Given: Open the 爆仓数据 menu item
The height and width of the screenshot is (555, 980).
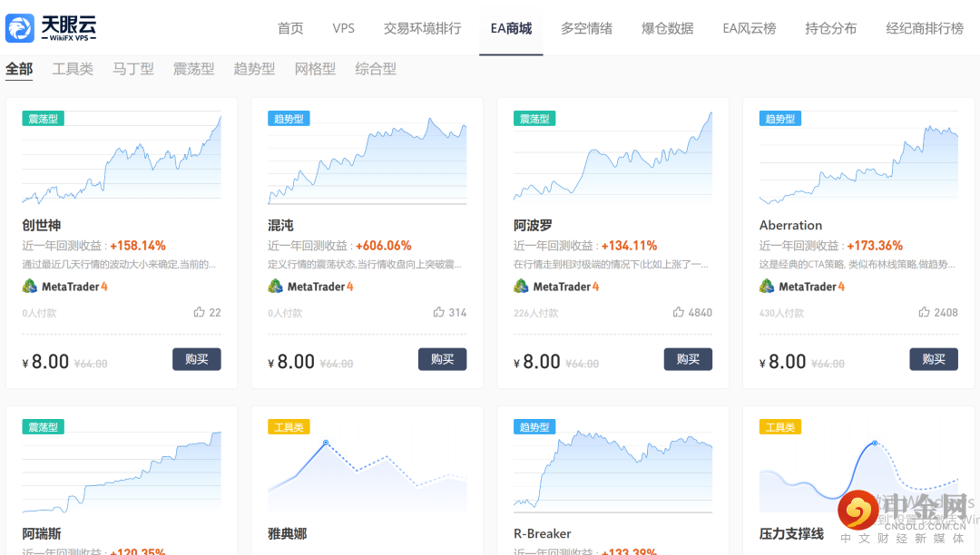Looking at the screenshot, I should coord(667,28).
